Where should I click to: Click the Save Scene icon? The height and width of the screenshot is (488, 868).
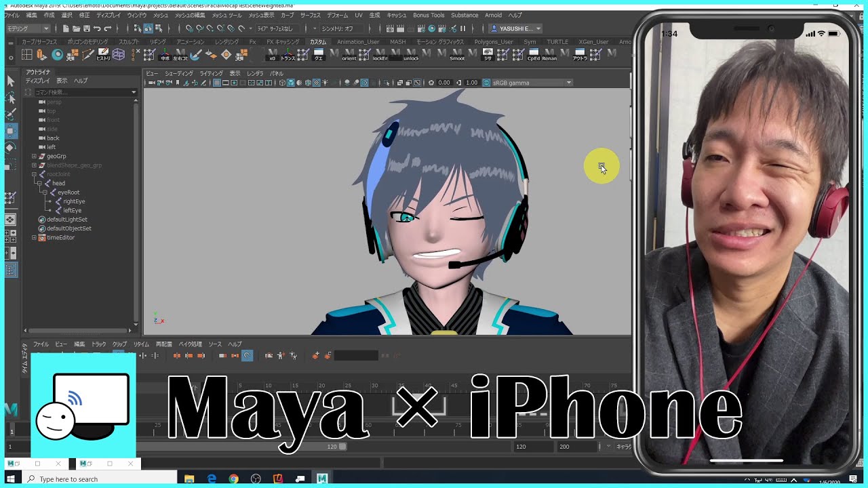click(x=86, y=28)
